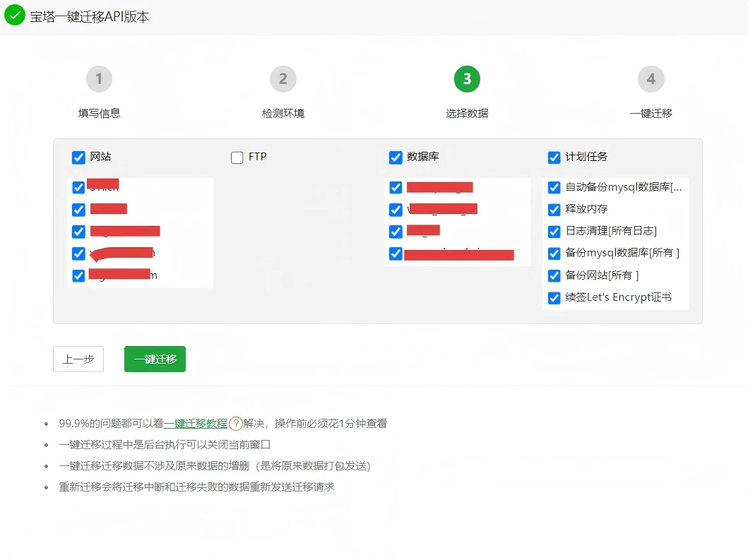Uncheck the 释放内存 task
This screenshot has height=560, width=748.
554,210
